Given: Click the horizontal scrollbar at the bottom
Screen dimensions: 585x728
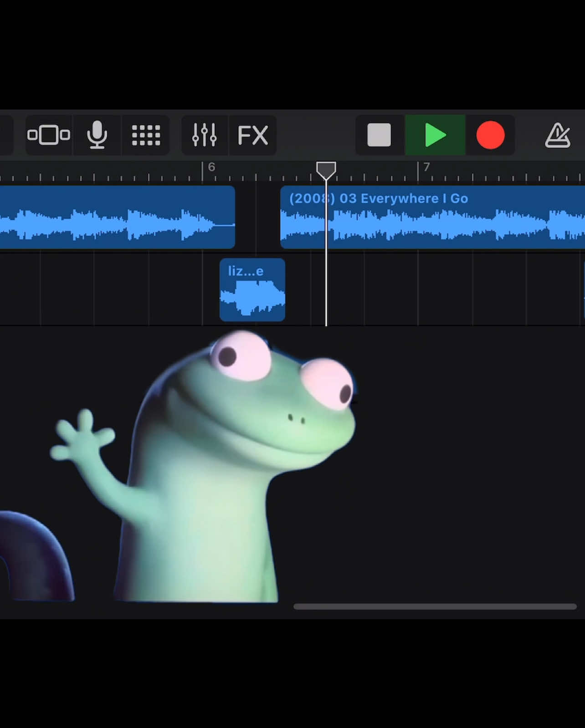Looking at the screenshot, I should point(435,606).
